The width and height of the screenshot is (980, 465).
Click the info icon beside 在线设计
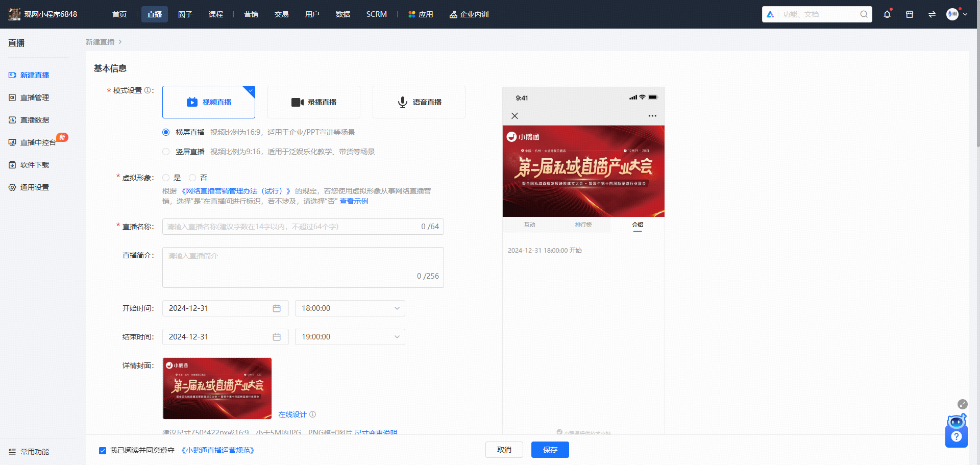[312, 414]
